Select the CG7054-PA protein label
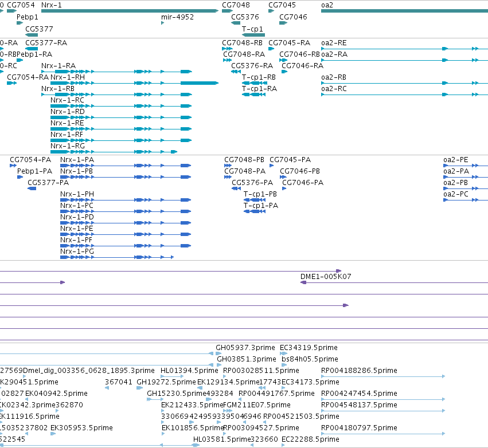This screenshot has width=488, height=448. (30, 159)
